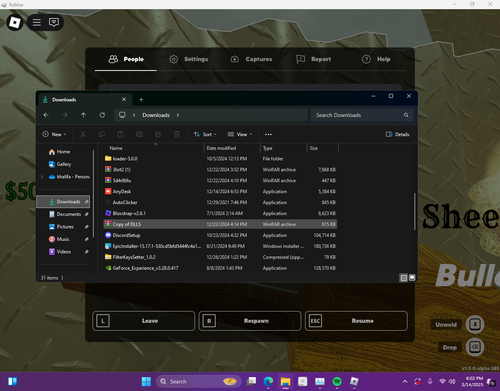Image resolution: width=500 pixels, height=391 pixels.
Task: Click the This PC monitor icon in address bar
Action: point(122,115)
